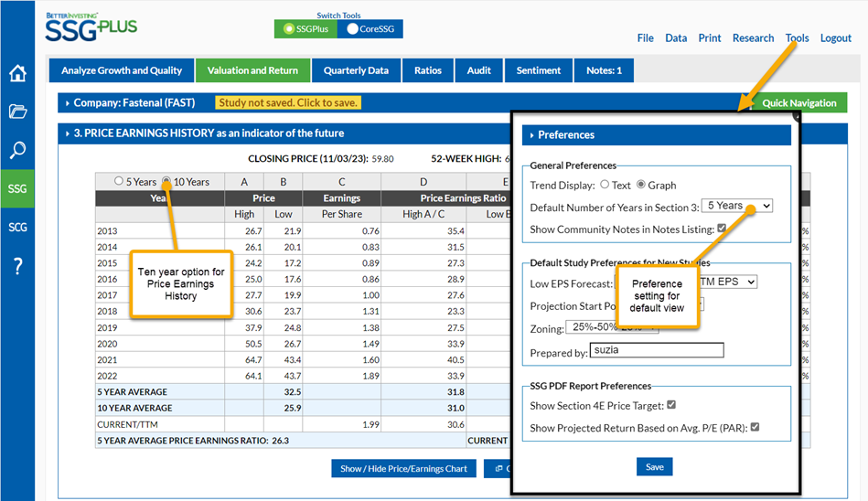Image resolution: width=868 pixels, height=501 pixels.
Task: Open the folder icon in sidebar
Action: tap(17, 112)
